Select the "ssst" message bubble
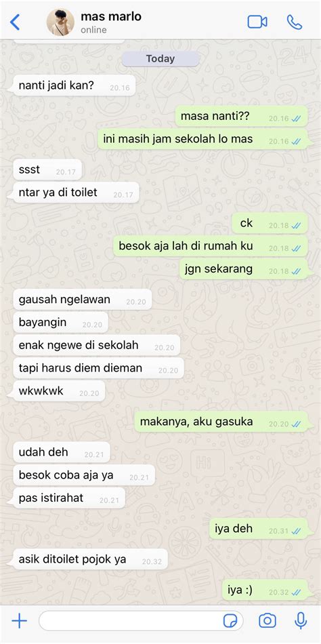The width and height of the screenshot is (321, 644). tap(47, 170)
